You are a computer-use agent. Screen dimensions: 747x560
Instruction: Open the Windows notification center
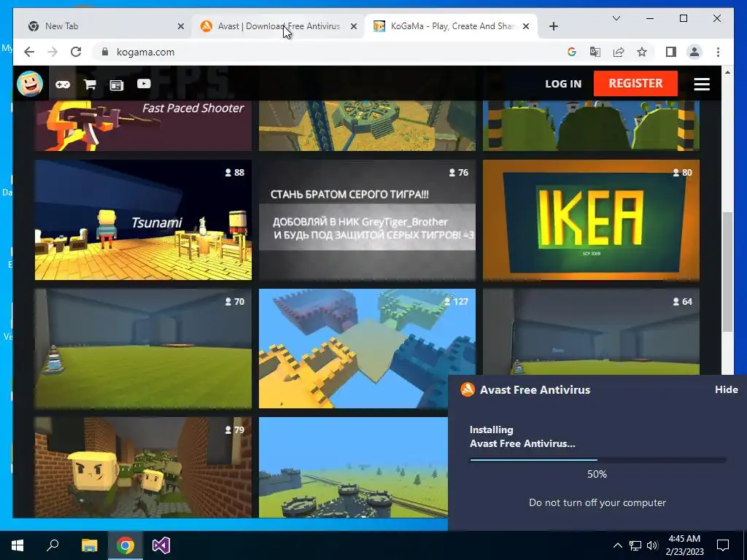(x=723, y=545)
